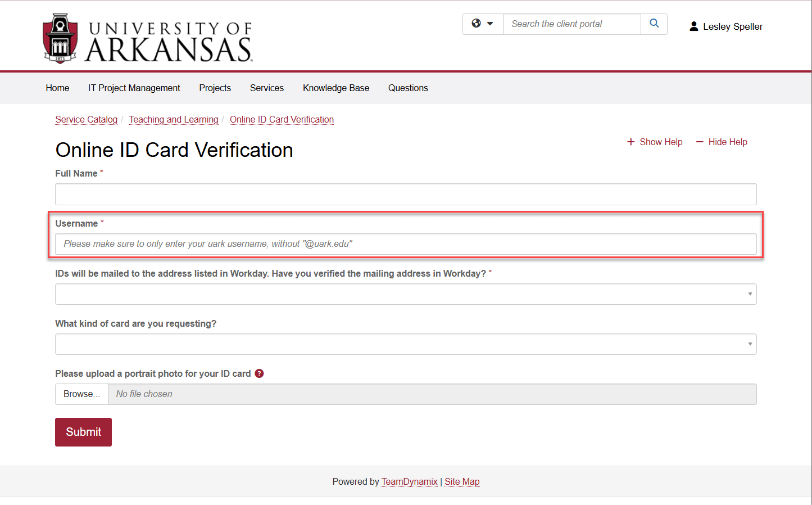Click Show Help plus icon
The image size is (812, 505).
point(631,142)
